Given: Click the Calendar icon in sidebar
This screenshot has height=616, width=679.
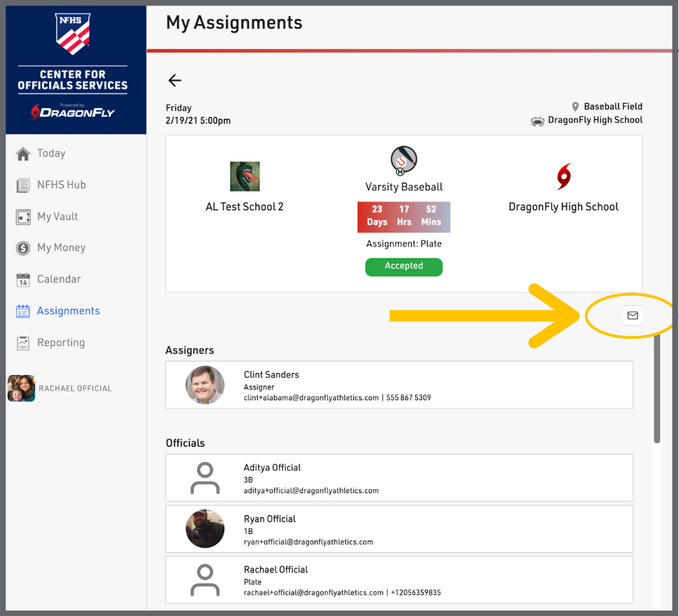Looking at the screenshot, I should 23,280.
